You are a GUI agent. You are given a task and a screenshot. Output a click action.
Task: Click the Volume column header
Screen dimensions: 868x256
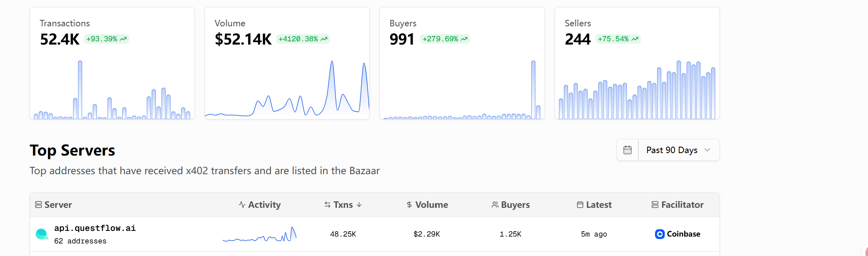pyautogui.click(x=427, y=205)
